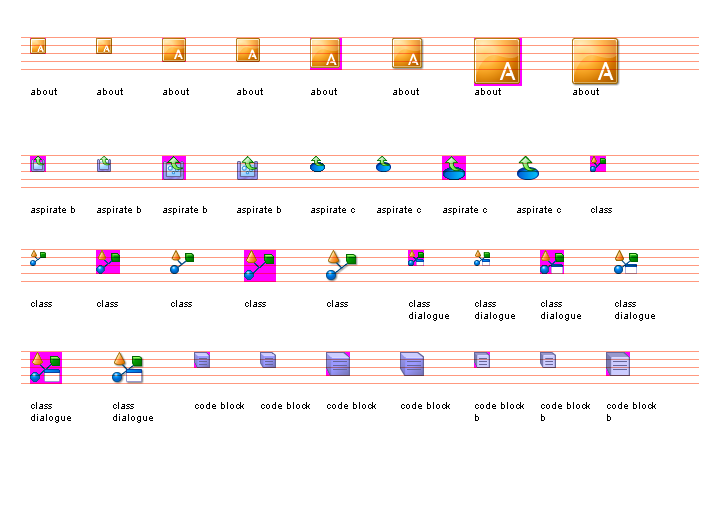Select the largest class dialogue icon on magenta

tap(46, 367)
